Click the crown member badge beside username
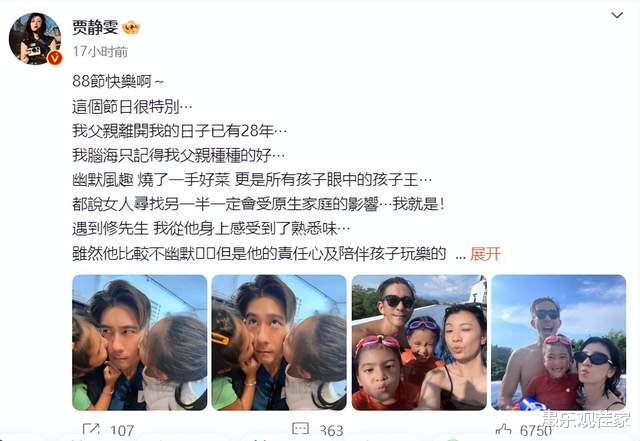This screenshot has height=441, width=640. (131, 27)
